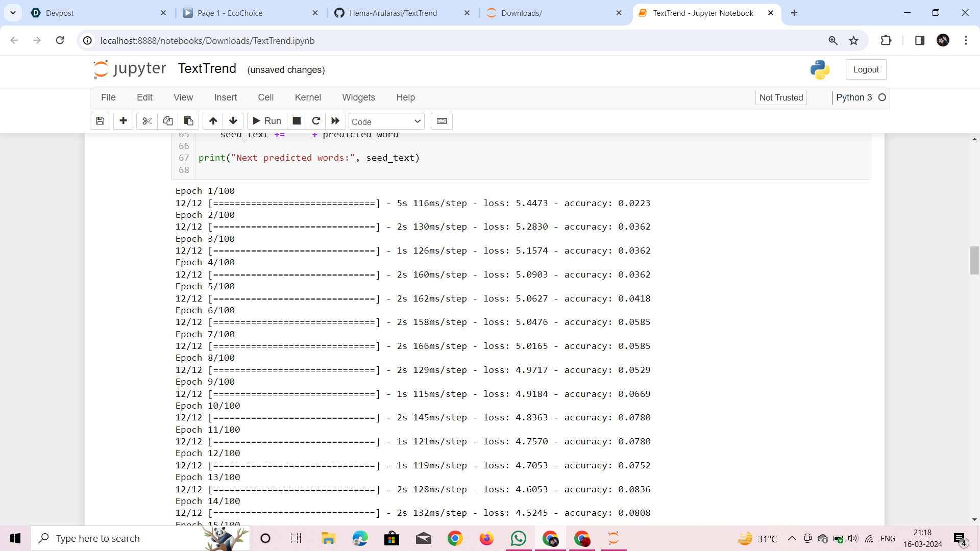Cut selected cells with the scissors icon
Screen dimensions: 980x551
(x=147, y=121)
